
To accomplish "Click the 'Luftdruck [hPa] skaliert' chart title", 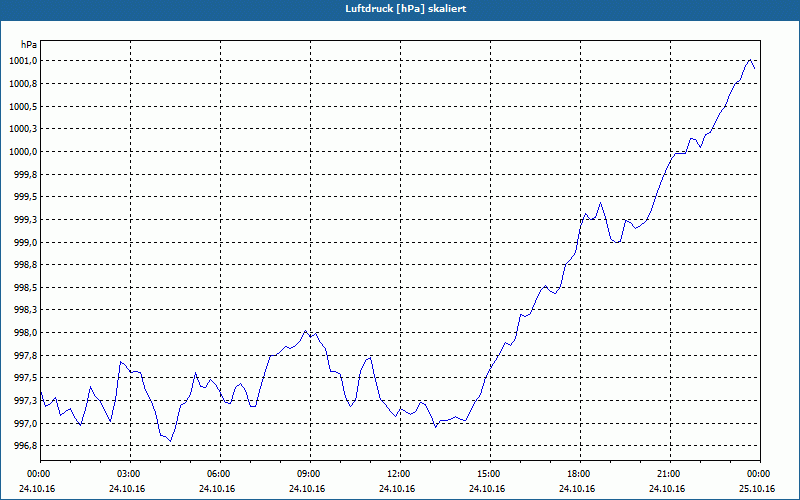I will click(x=406, y=9).
